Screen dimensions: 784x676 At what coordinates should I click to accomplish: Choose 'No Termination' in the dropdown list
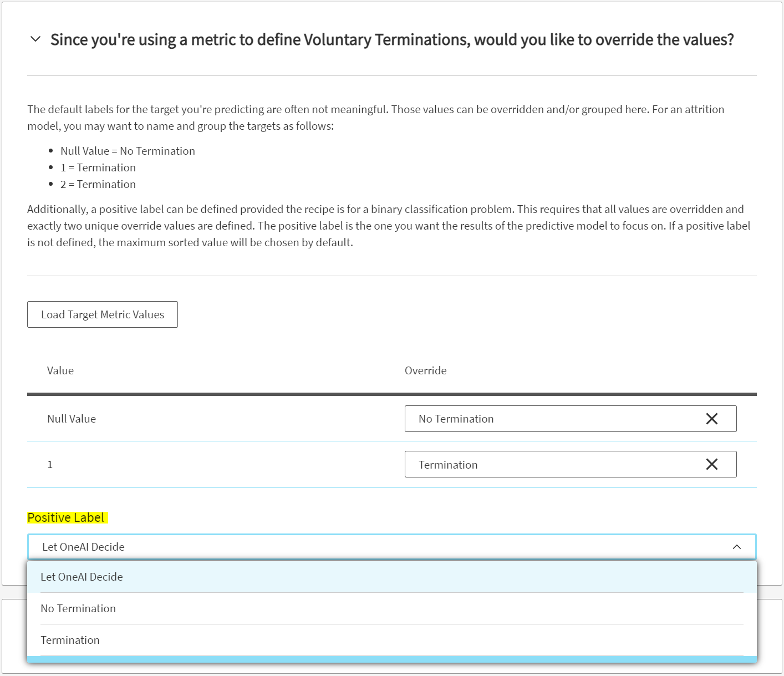(78, 608)
